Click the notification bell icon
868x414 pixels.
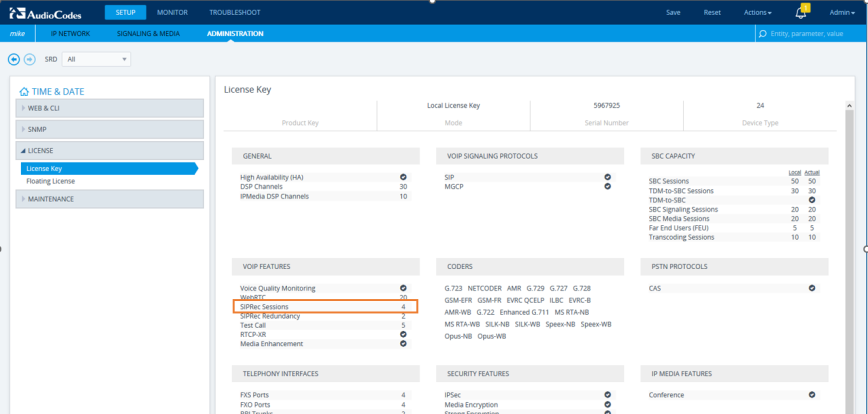[800, 13]
